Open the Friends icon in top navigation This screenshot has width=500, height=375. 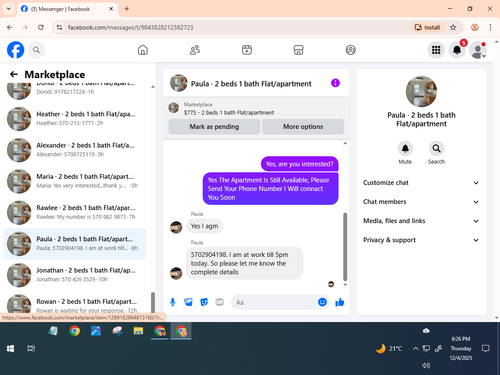point(195,50)
